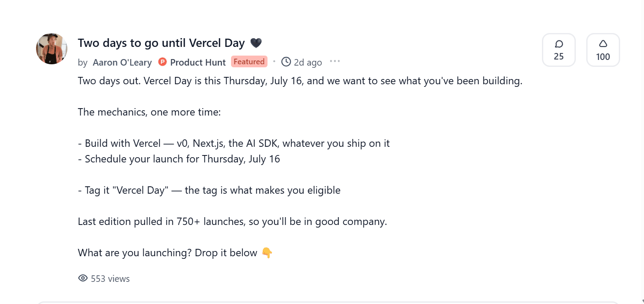Click the '2d ago' timestamp
Viewport: 644px width, 304px height.
[308, 63]
